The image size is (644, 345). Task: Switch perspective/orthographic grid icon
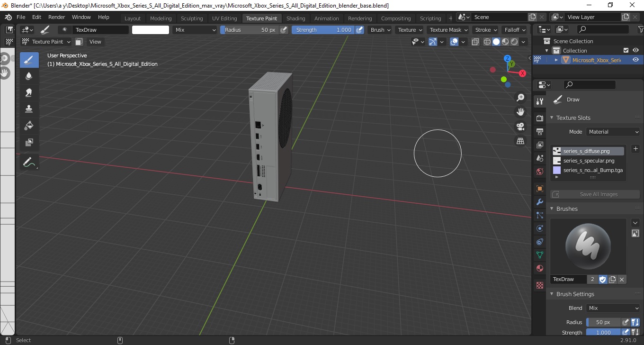pos(520,141)
